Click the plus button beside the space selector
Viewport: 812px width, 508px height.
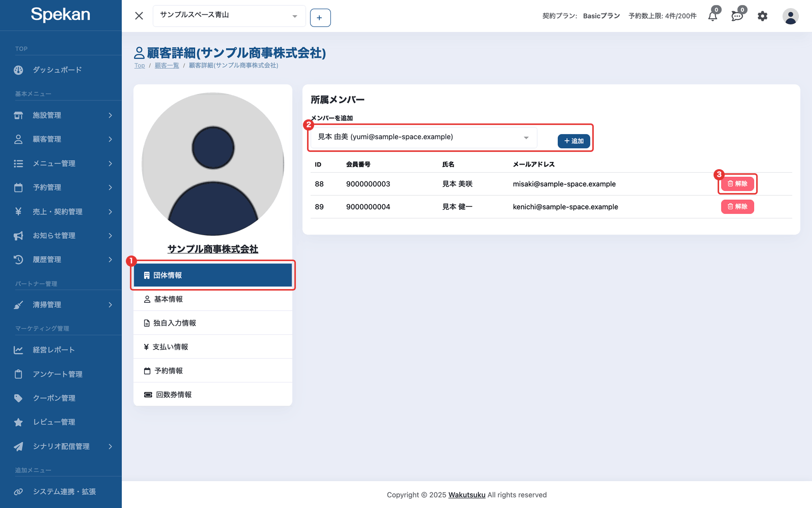coord(320,18)
